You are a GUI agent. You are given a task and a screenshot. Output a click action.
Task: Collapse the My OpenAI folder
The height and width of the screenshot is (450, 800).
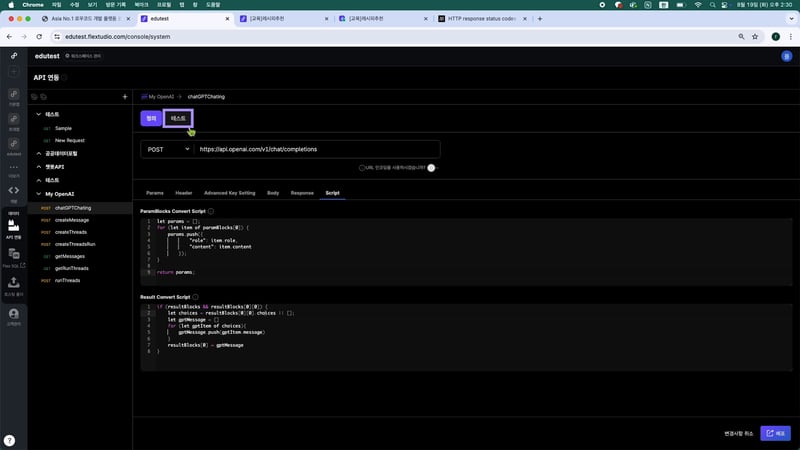point(38,194)
